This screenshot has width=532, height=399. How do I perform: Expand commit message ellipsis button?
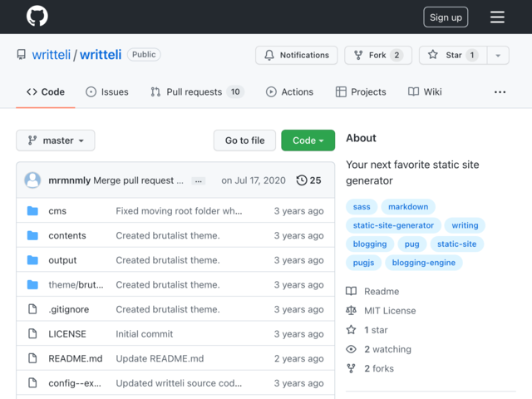[x=198, y=181]
